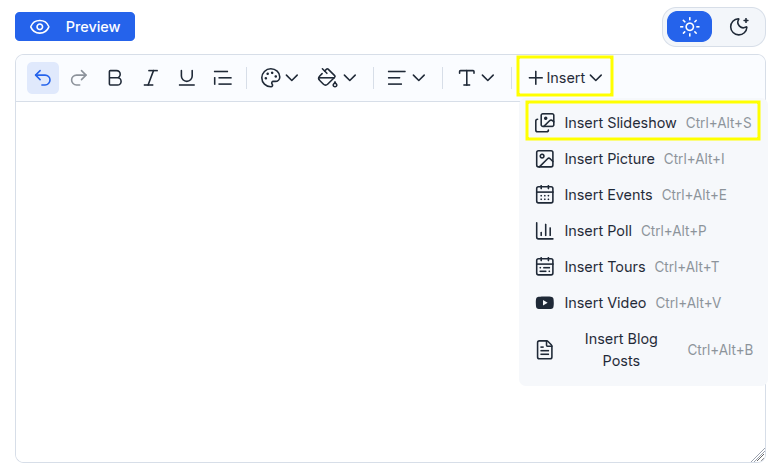Expand the text alignment dropdown

click(x=406, y=78)
